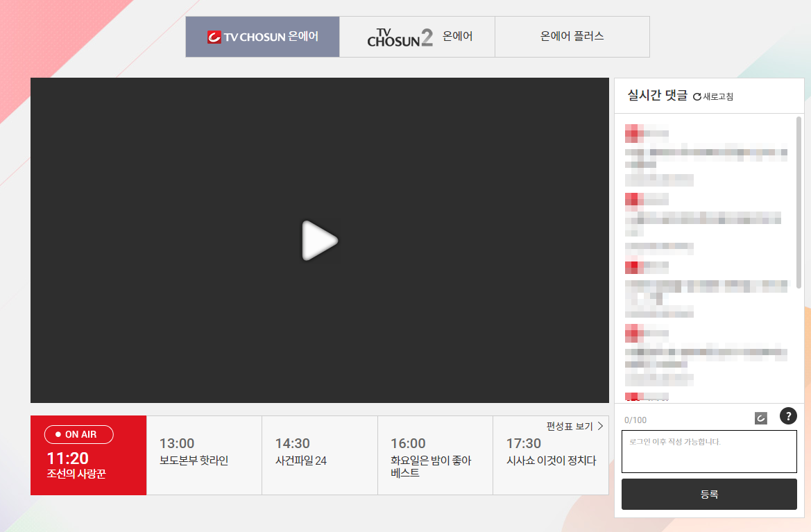Click the chevron beside 편성표 보기

coord(599,426)
